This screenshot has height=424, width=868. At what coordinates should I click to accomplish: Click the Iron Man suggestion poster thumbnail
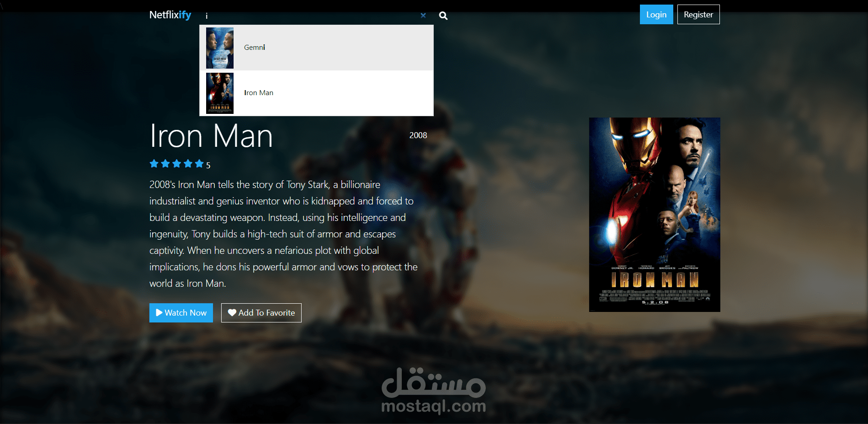[x=220, y=93]
